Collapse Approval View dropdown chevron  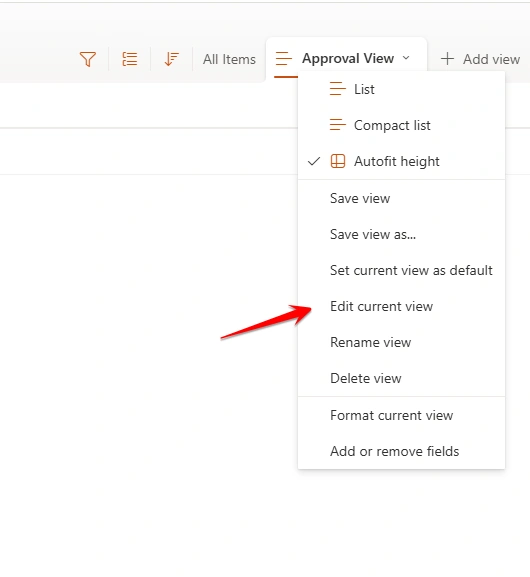tap(406, 58)
